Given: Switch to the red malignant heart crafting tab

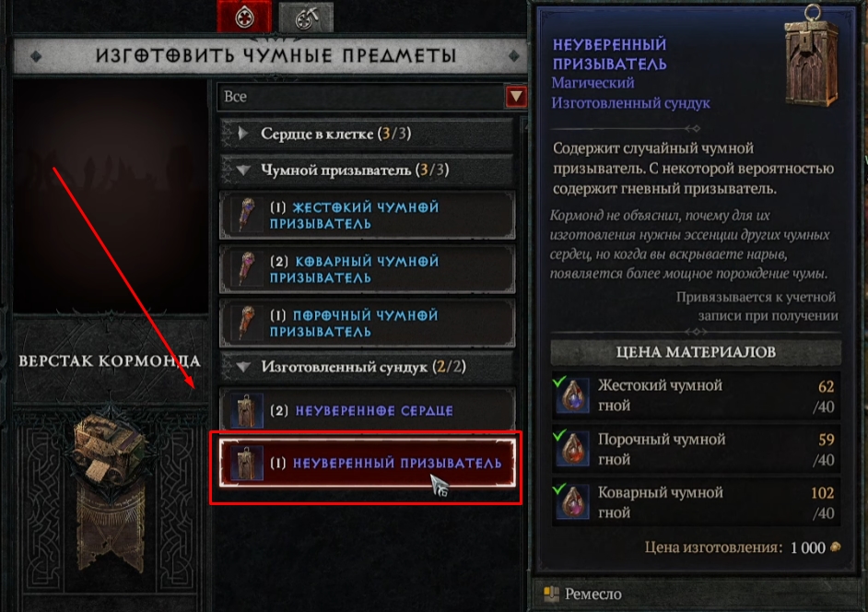Looking at the screenshot, I should point(244,17).
